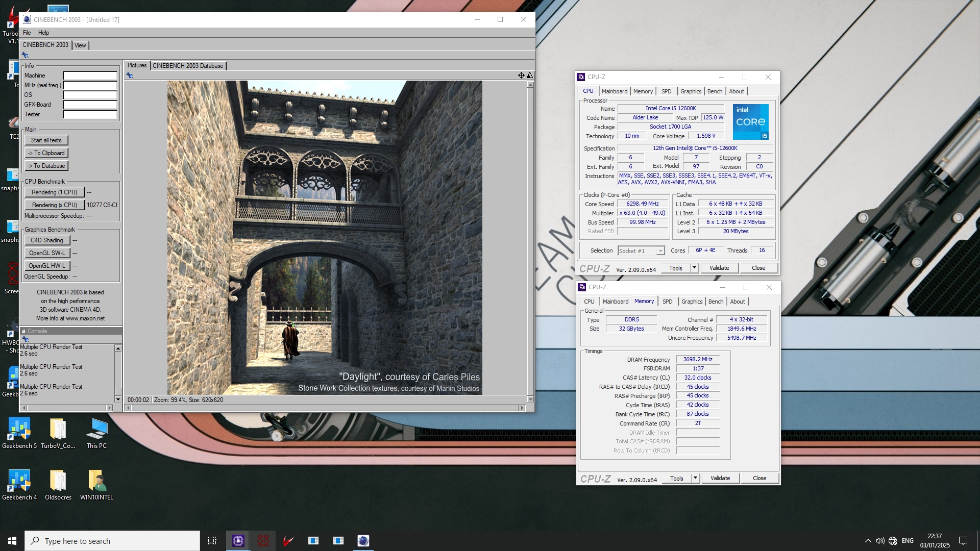
Task: Click the Task View taskbar icon
Action: pyautogui.click(x=212, y=541)
